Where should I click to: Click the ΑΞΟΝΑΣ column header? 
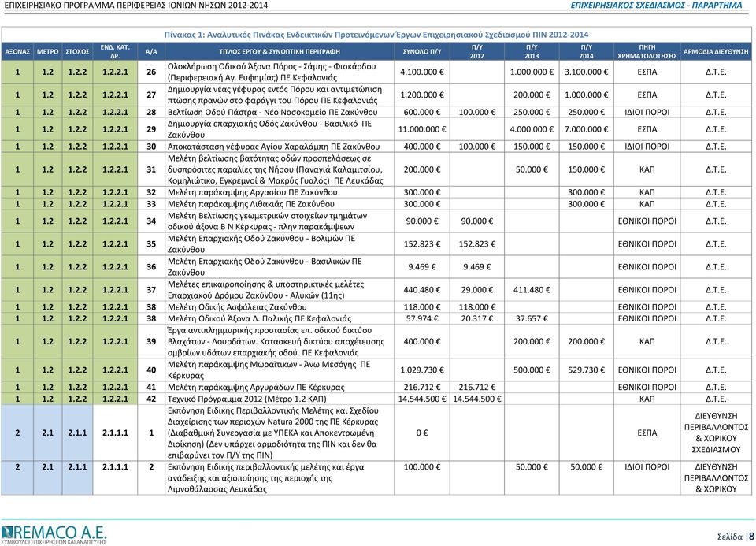17,52
